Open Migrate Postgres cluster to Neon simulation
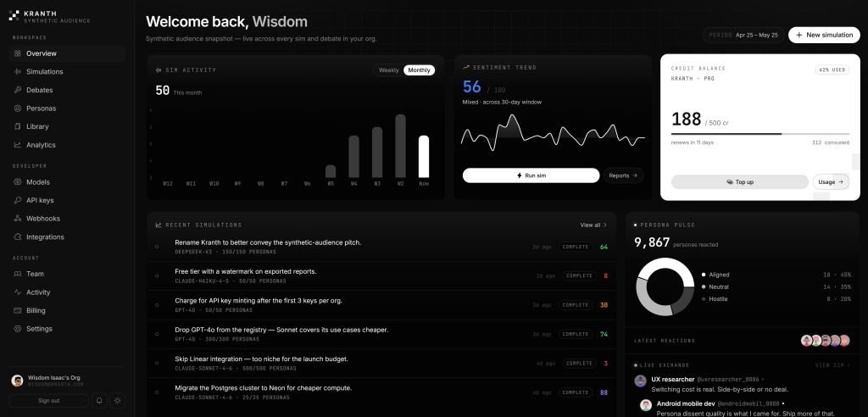 (381, 392)
